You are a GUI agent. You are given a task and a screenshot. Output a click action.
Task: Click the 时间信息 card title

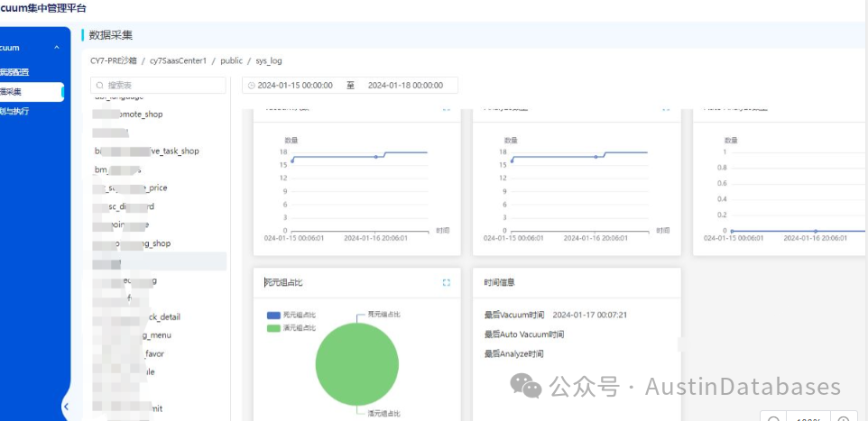(499, 283)
